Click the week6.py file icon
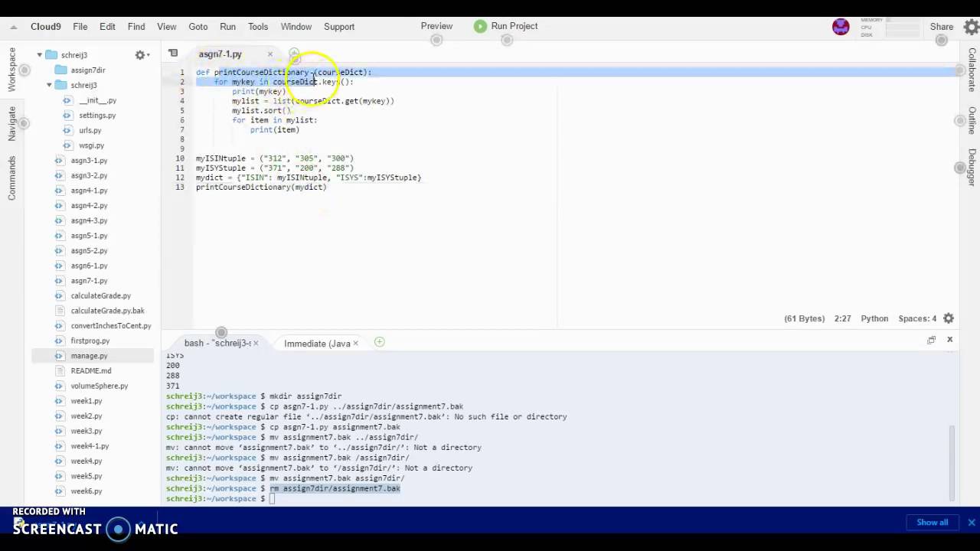Image resolution: width=980 pixels, height=551 pixels. (59, 491)
